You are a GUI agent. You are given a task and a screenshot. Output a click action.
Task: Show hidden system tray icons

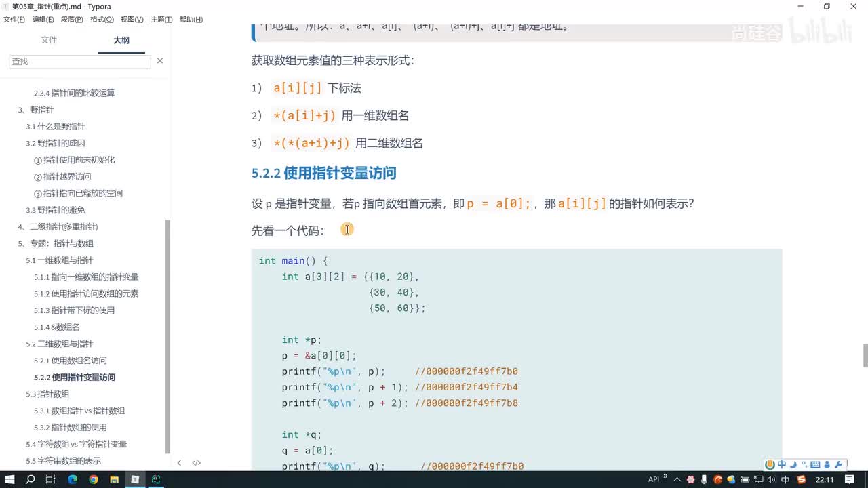tap(677, 479)
